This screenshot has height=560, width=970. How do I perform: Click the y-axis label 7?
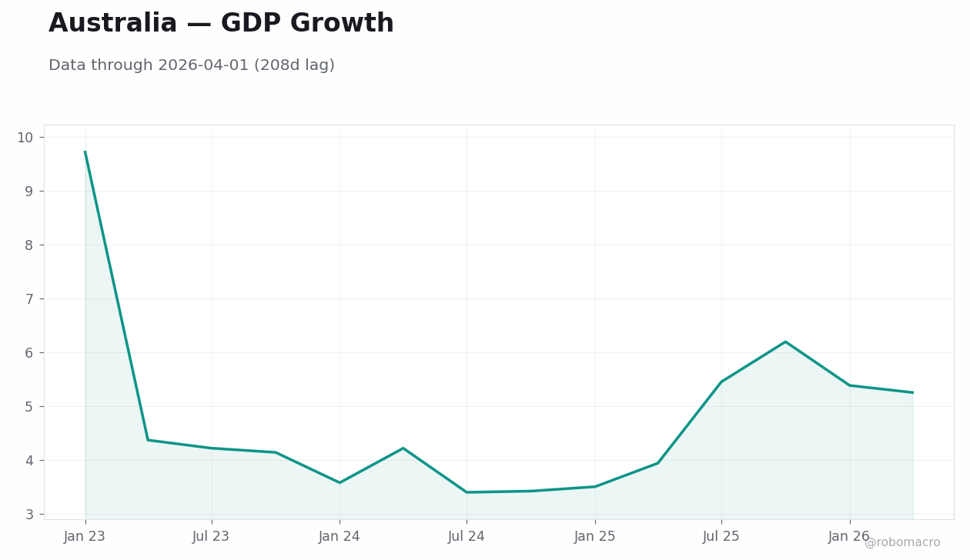point(30,299)
